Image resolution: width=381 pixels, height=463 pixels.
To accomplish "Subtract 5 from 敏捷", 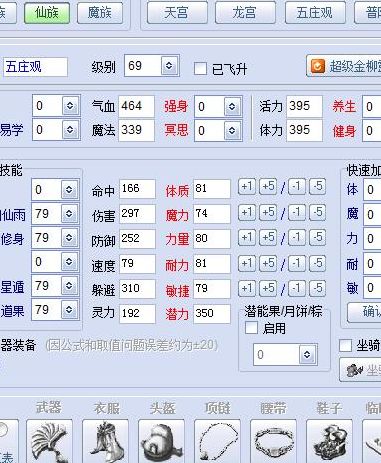I will point(317,288).
